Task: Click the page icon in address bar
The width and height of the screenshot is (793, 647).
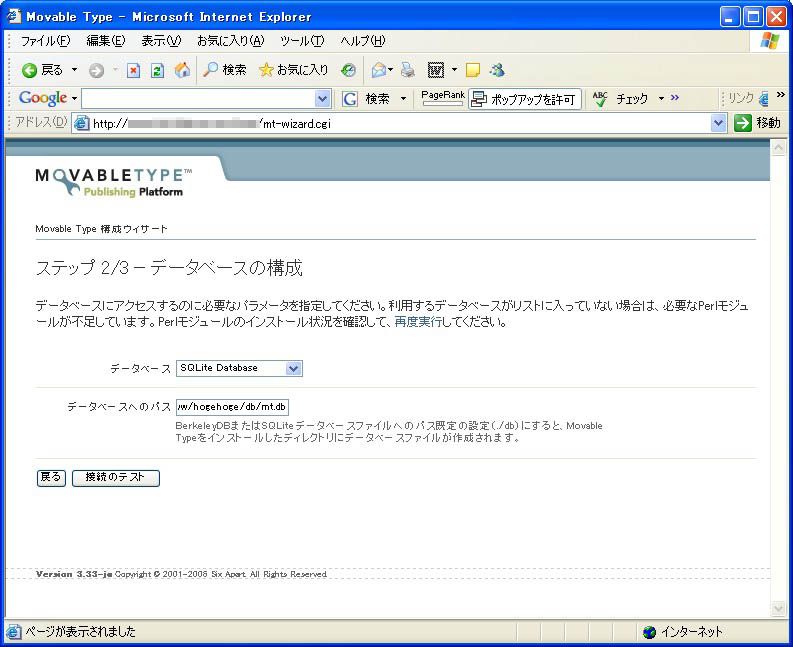Action: tap(82, 123)
